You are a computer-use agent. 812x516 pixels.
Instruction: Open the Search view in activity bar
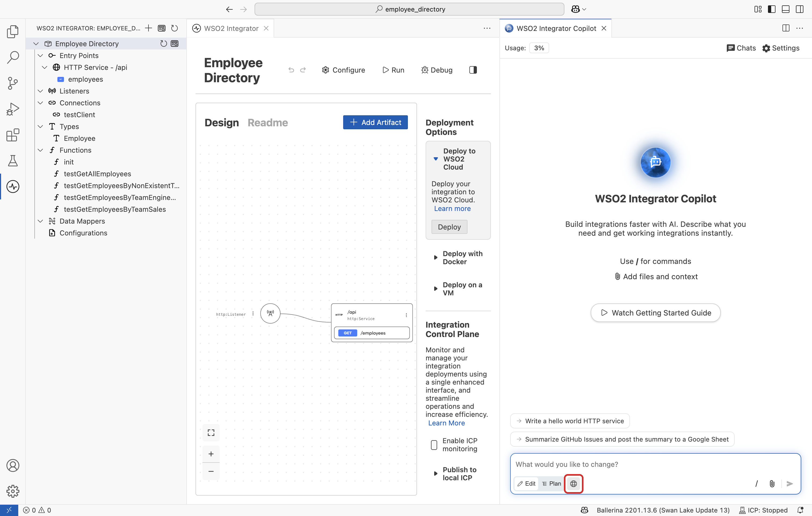pyautogui.click(x=12, y=57)
